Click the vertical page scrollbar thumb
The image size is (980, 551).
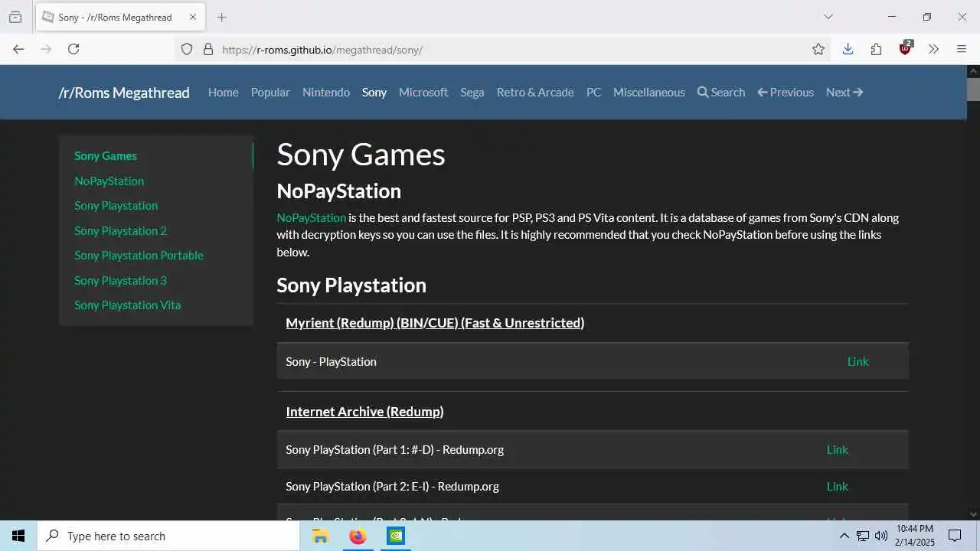point(973,90)
